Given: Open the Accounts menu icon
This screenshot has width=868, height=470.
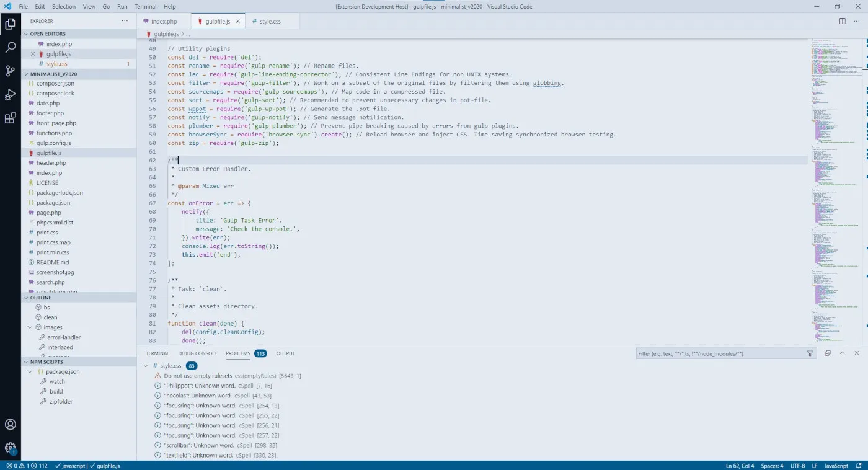Looking at the screenshot, I should pos(11,425).
